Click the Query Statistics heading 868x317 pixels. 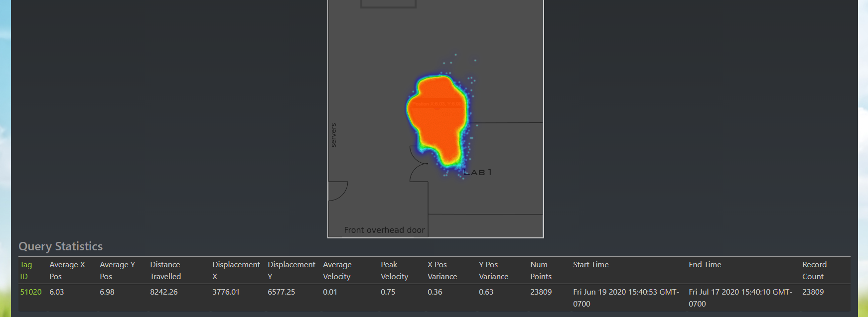tap(61, 246)
